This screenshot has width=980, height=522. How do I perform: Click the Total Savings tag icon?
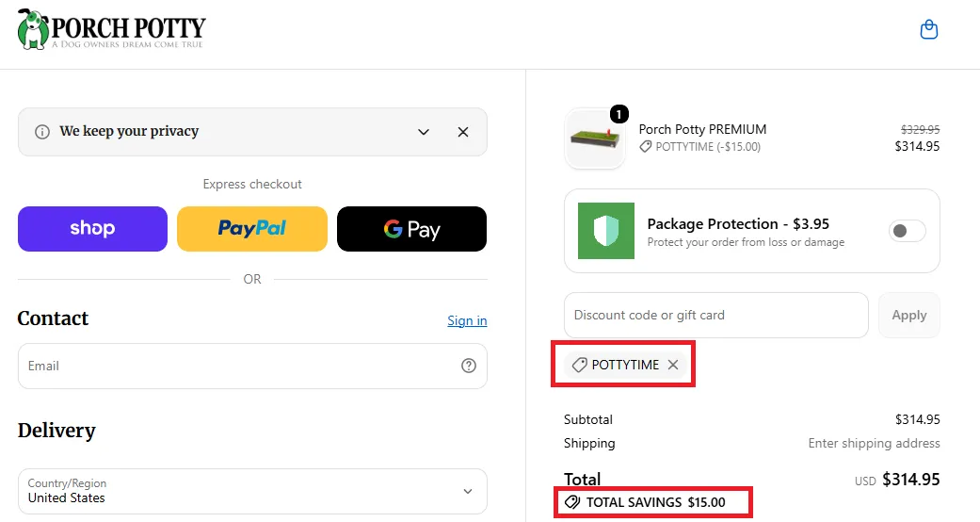[x=571, y=502]
